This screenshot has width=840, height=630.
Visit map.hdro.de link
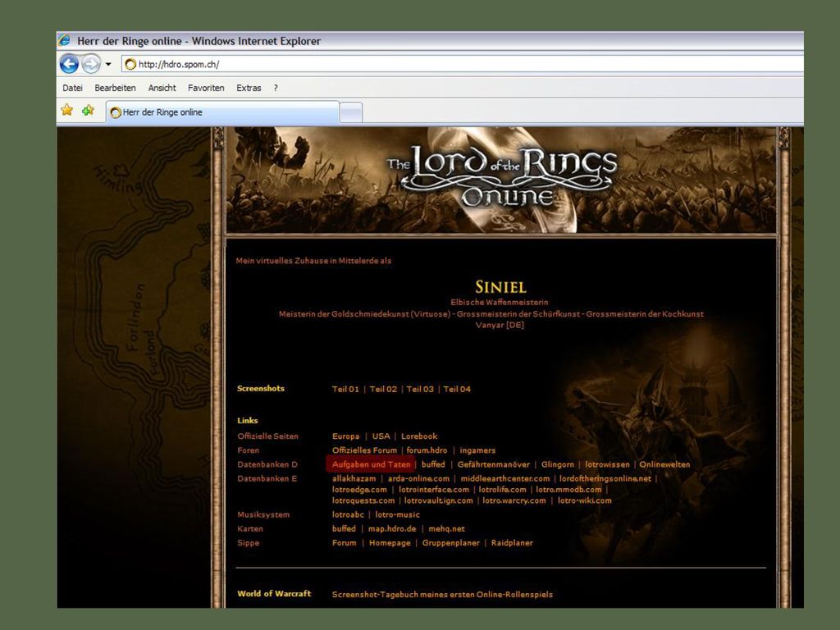pyautogui.click(x=392, y=529)
